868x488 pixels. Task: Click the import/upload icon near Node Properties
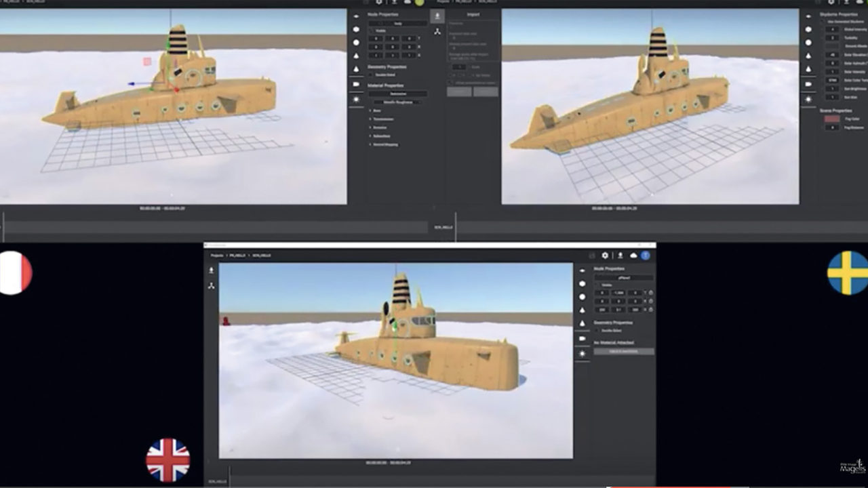click(x=437, y=16)
